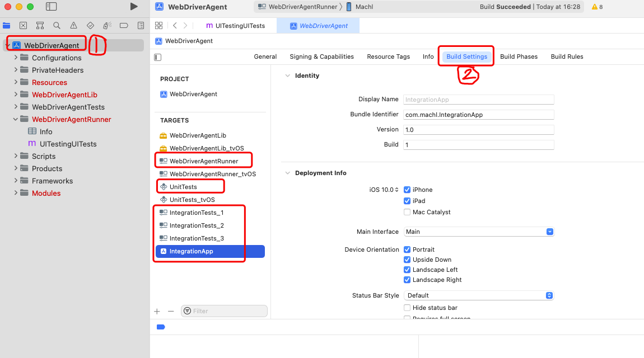Click the blue breakpoint toggle in debug bar
The width and height of the screenshot is (644, 358).
161,327
